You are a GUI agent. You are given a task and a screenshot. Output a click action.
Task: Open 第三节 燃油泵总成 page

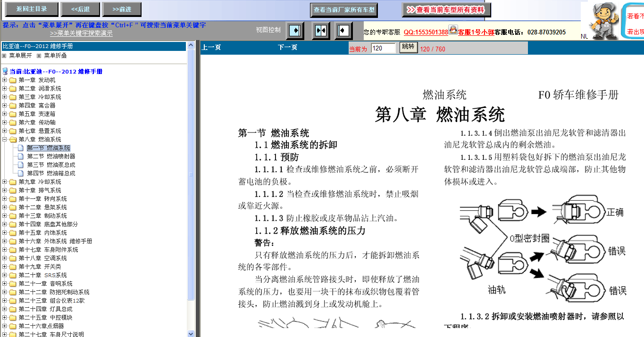(x=51, y=165)
